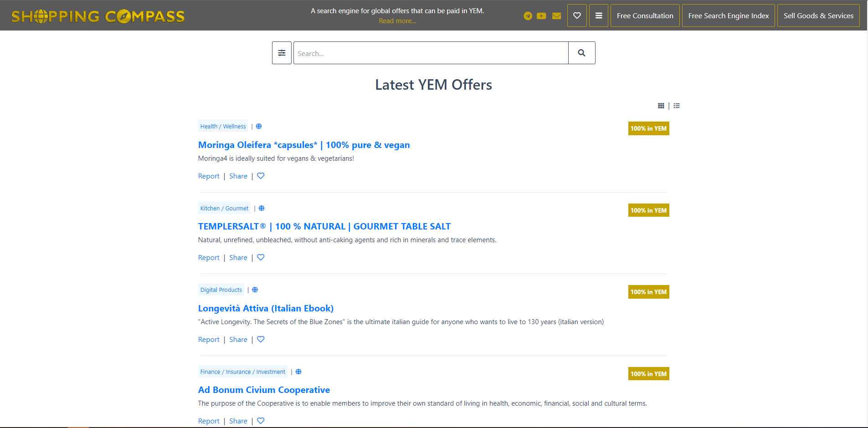Favorite the Ad Bonum Civium offer
The image size is (868, 428).
pyautogui.click(x=261, y=421)
